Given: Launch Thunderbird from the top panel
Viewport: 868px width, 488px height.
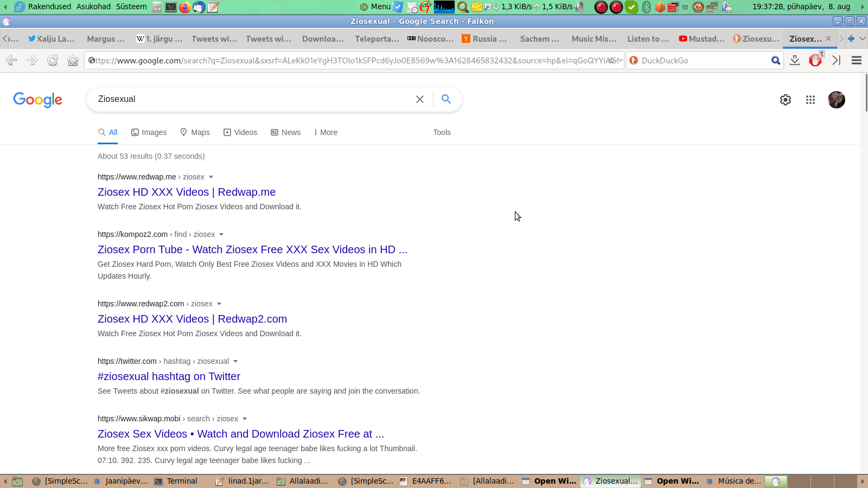Looking at the screenshot, I should pos(199,7).
